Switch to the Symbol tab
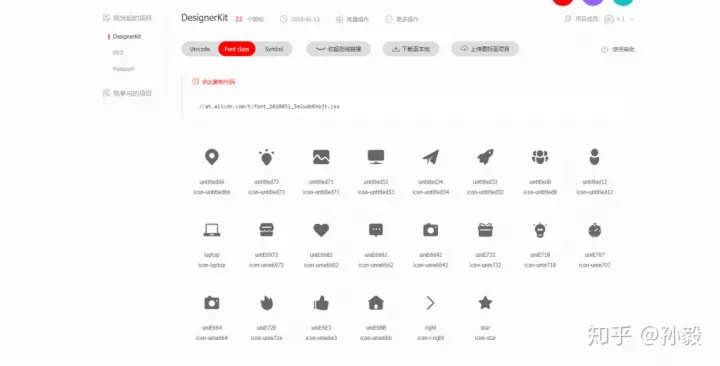This screenshot has width=720, height=366. point(274,49)
